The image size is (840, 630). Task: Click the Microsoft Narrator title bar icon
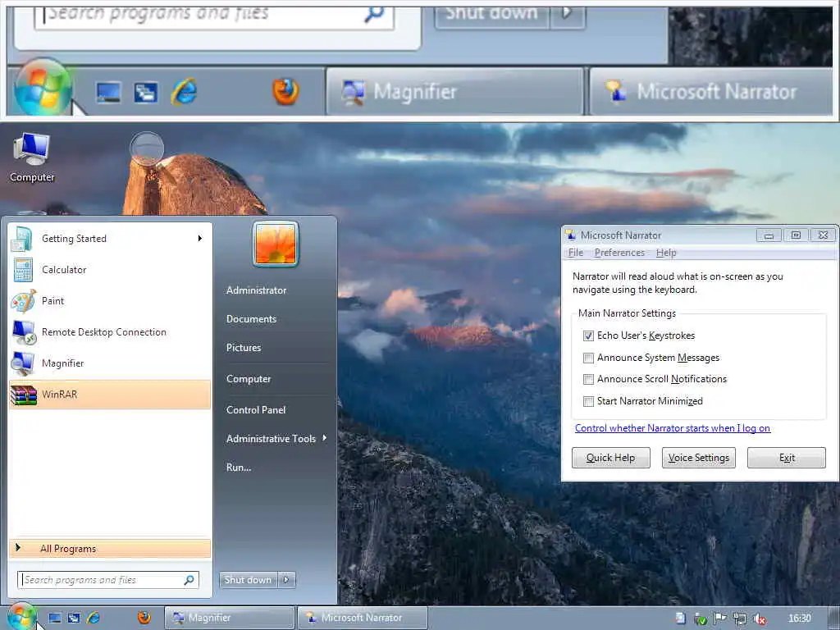coord(571,235)
